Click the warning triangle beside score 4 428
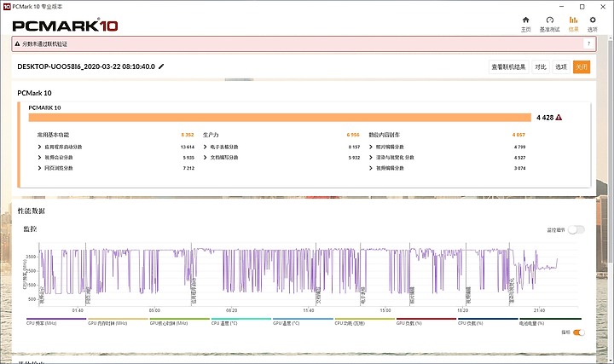The width and height of the screenshot is (614, 364). (x=559, y=118)
